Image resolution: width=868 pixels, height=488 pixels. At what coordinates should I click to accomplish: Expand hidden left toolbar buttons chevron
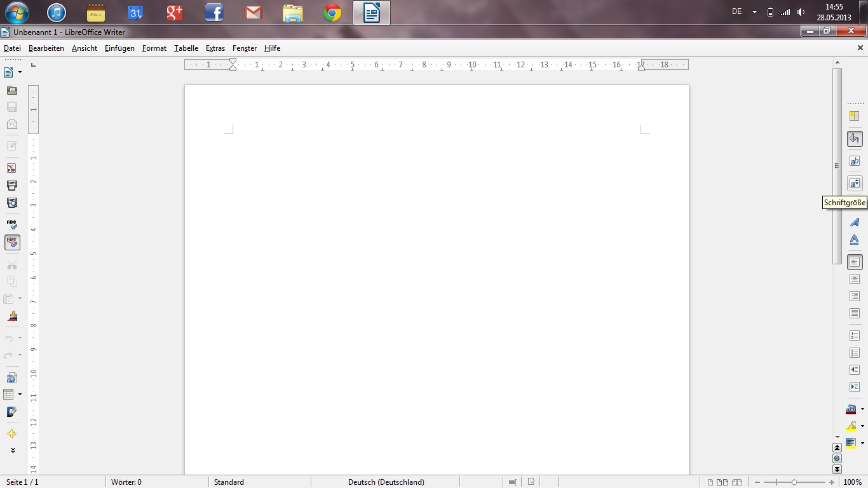click(x=13, y=451)
